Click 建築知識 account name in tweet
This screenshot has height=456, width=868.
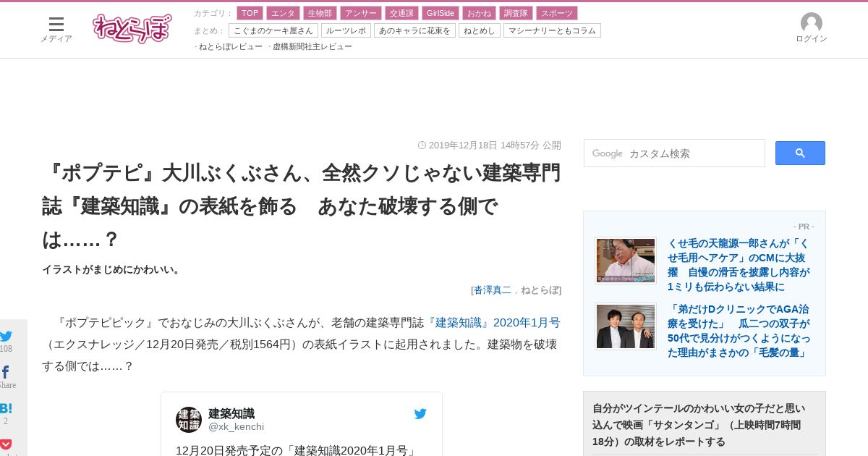pyautogui.click(x=231, y=413)
